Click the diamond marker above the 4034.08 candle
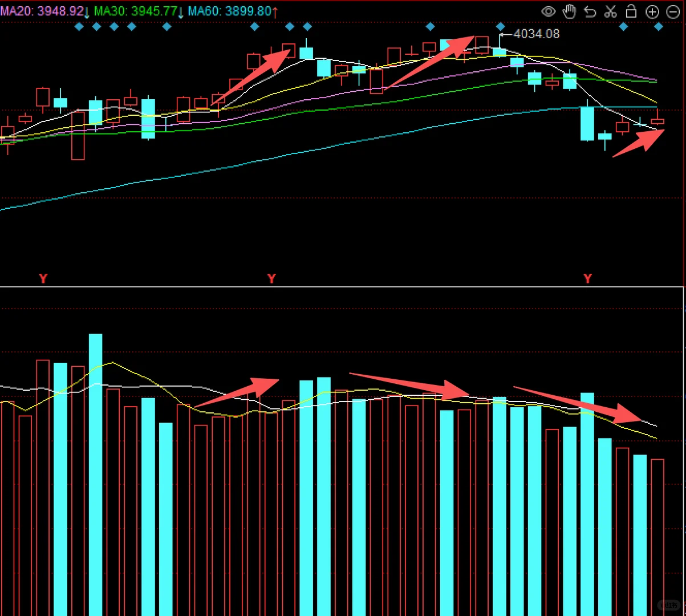The height and width of the screenshot is (616, 686). point(501,27)
